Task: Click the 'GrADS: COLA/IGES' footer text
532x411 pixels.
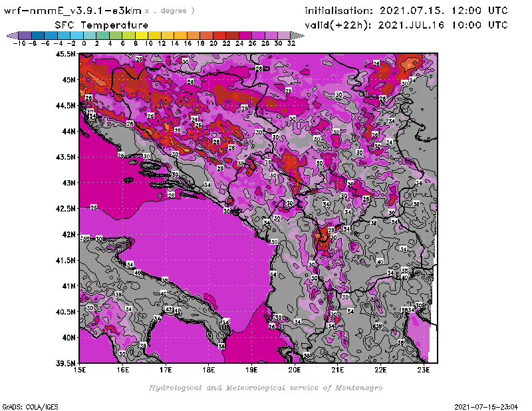Action: pyautogui.click(x=30, y=406)
